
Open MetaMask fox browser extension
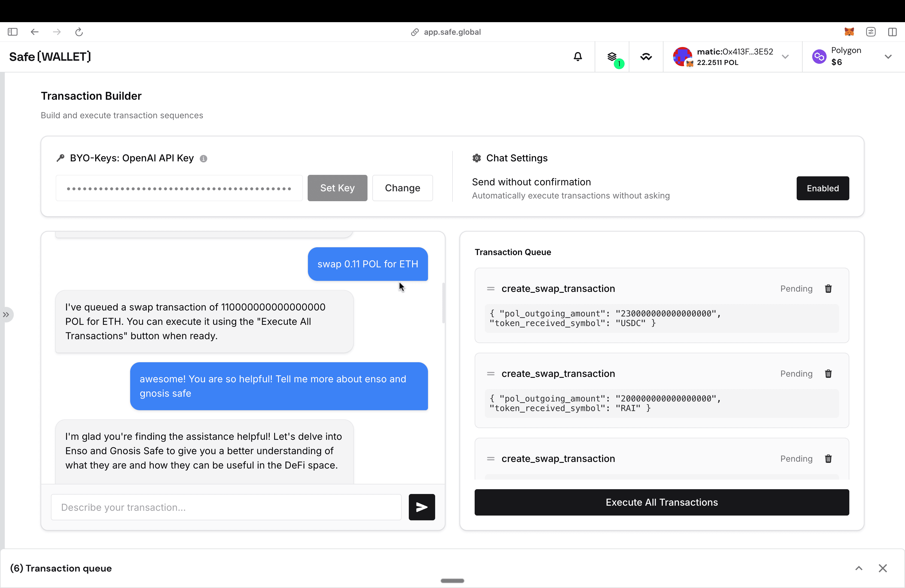tap(849, 32)
